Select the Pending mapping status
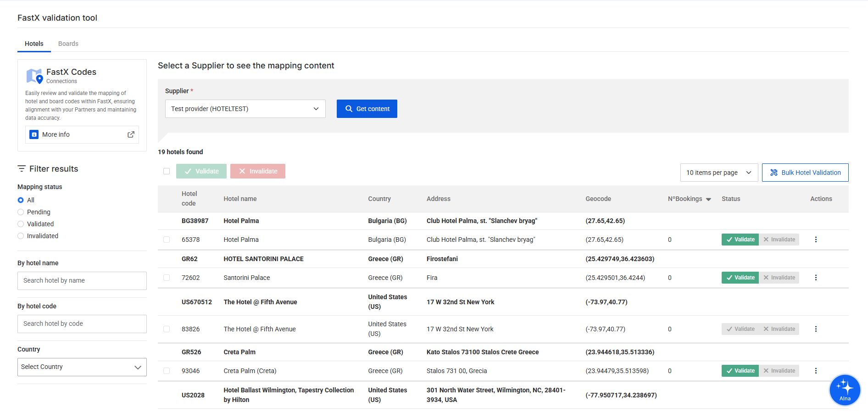The image size is (868, 413). pos(21,212)
